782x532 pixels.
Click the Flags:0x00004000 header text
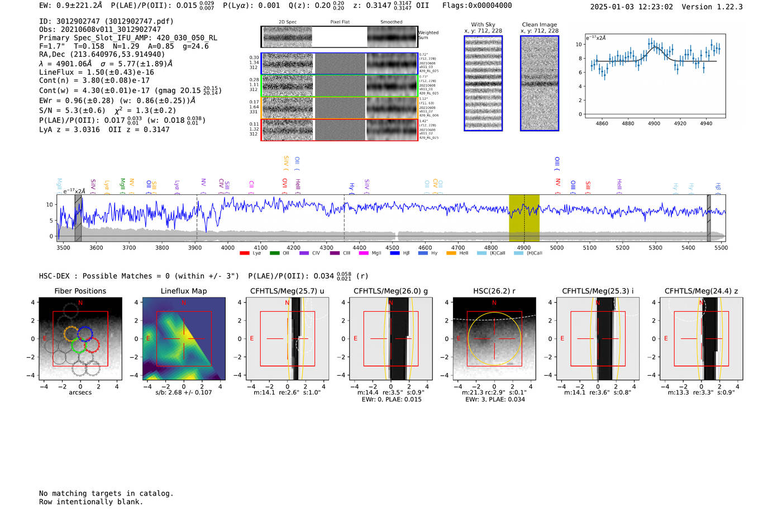click(x=477, y=6)
